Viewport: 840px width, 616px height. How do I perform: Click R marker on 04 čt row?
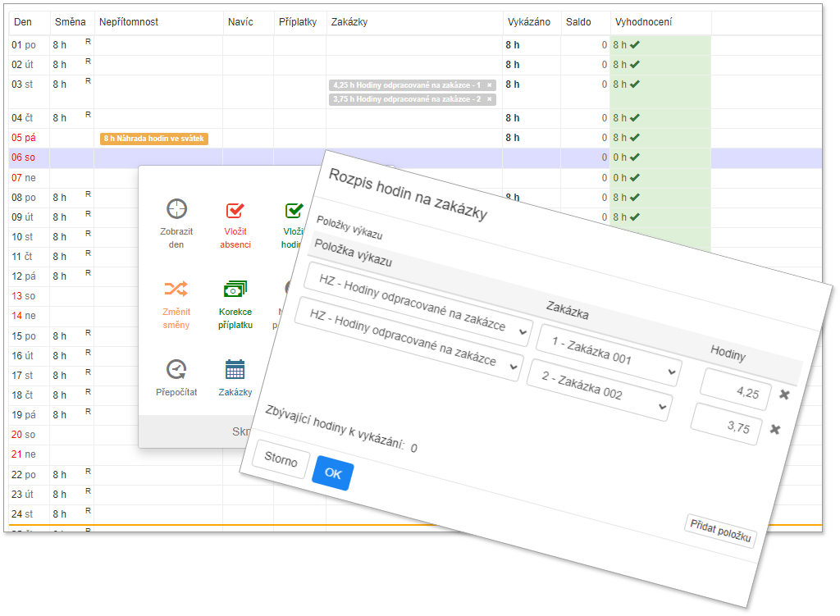(x=88, y=115)
